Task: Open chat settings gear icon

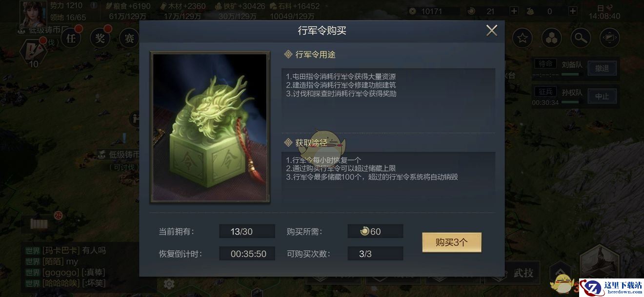Action: 169,284
